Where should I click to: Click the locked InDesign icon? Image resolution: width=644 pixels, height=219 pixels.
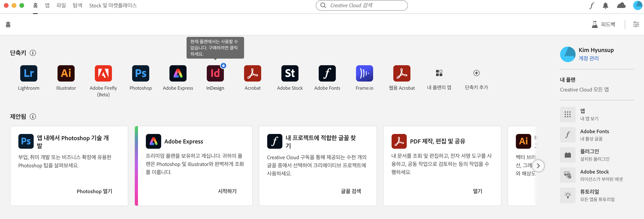pos(215,73)
